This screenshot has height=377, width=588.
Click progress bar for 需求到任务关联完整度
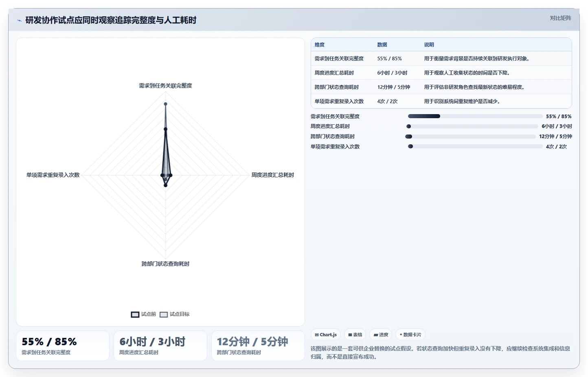coord(475,116)
